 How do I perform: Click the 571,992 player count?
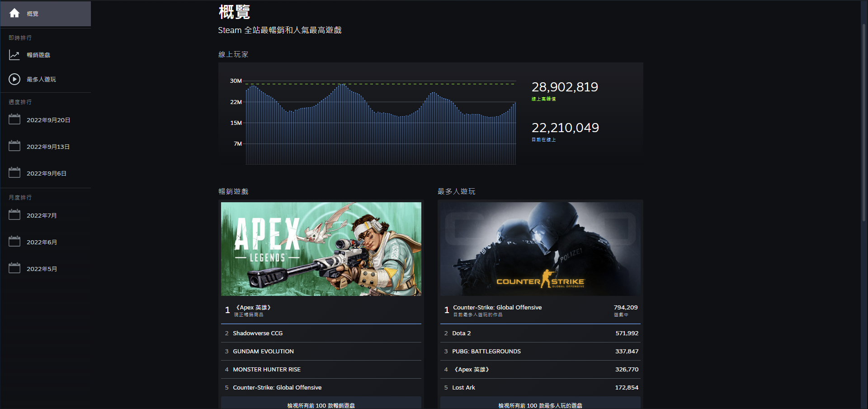(x=627, y=333)
